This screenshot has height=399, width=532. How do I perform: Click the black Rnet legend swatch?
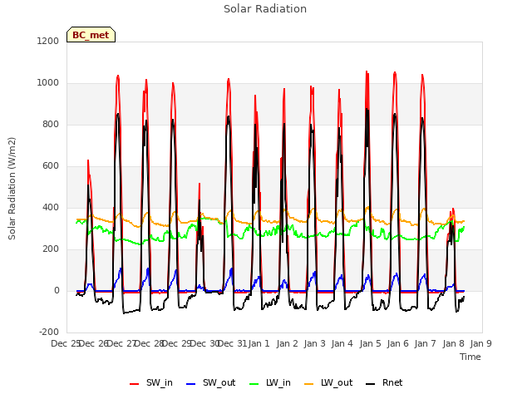point(371,384)
